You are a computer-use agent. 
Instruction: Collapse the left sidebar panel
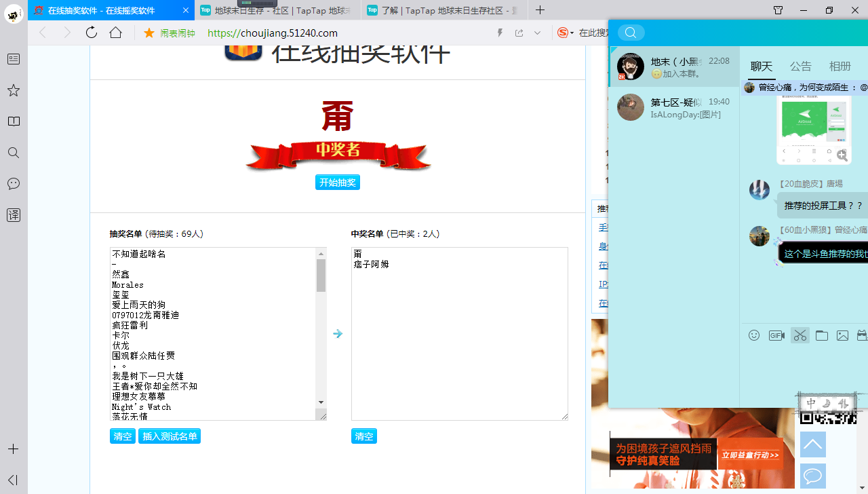pos(14,480)
